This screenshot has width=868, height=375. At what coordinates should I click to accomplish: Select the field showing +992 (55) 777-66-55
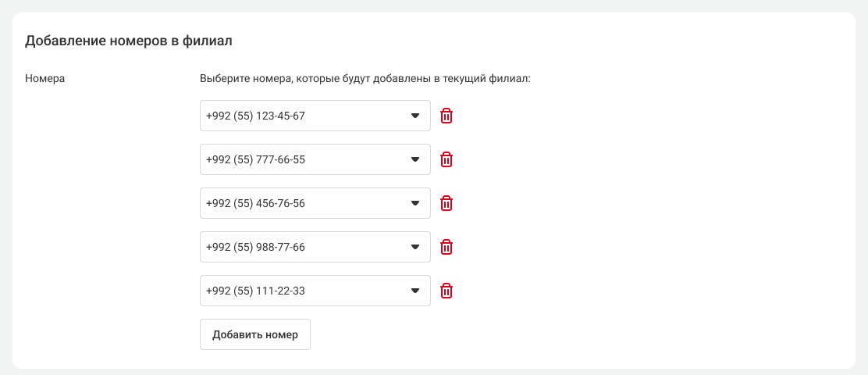coord(255,159)
